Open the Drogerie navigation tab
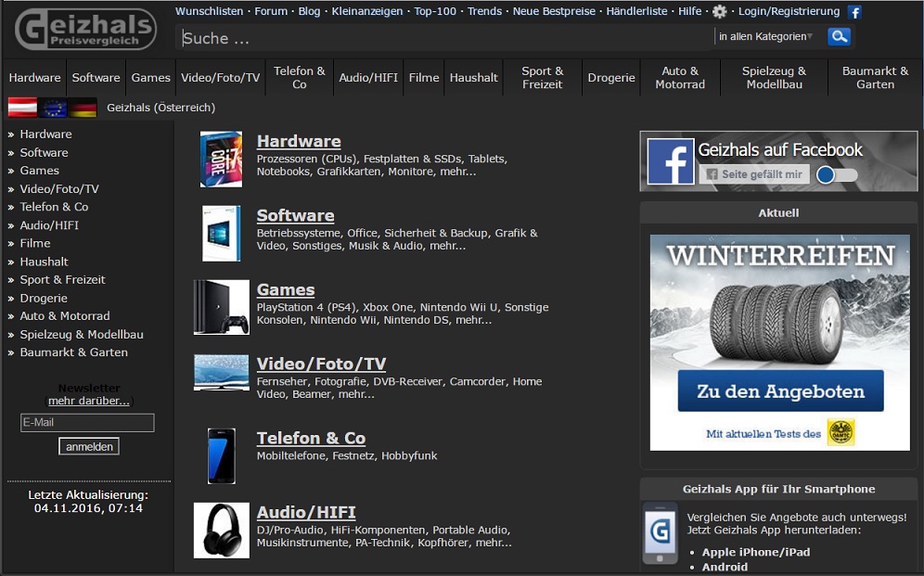This screenshot has height=576, width=924. [611, 78]
